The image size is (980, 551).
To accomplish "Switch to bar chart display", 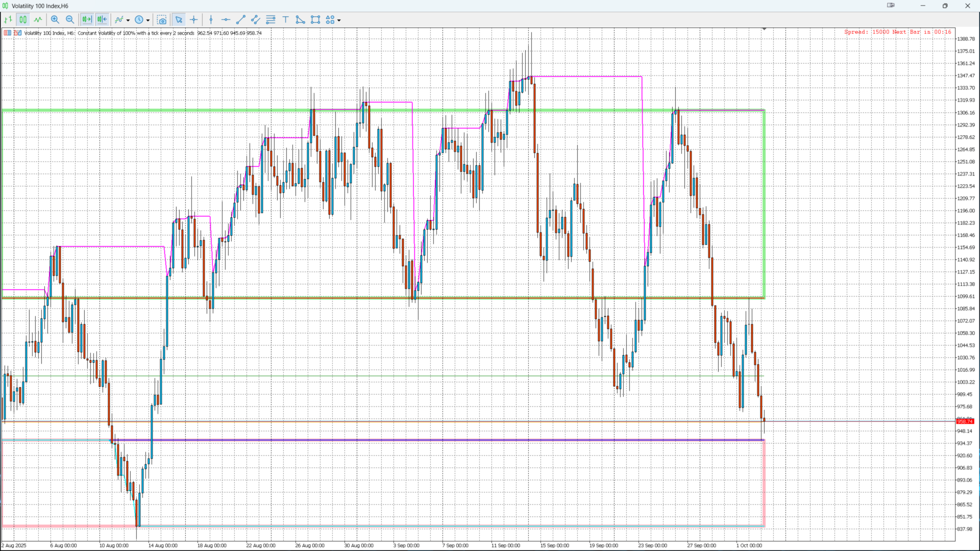I will tap(8, 19).
